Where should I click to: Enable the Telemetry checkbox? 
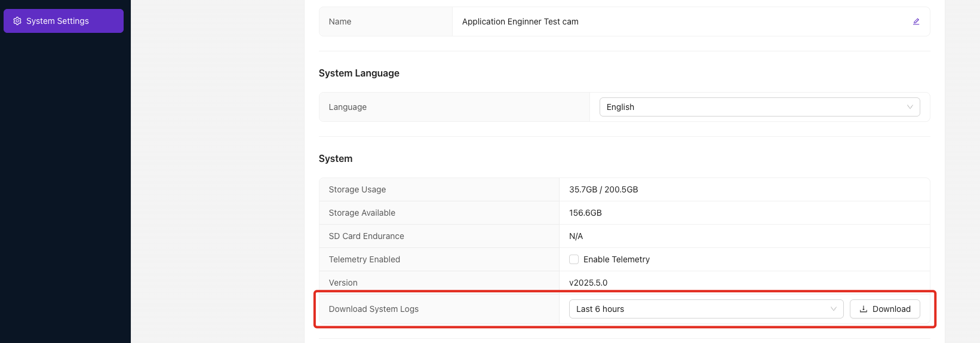click(574, 259)
